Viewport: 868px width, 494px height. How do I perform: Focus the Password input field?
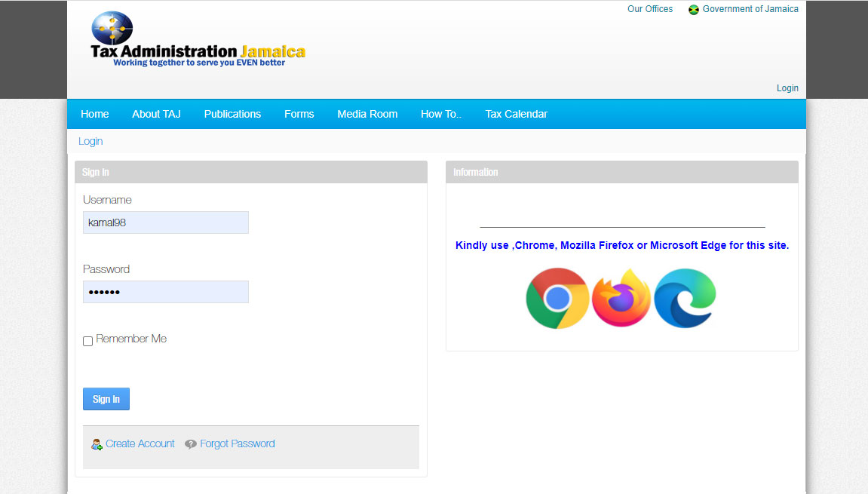coord(165,292)
